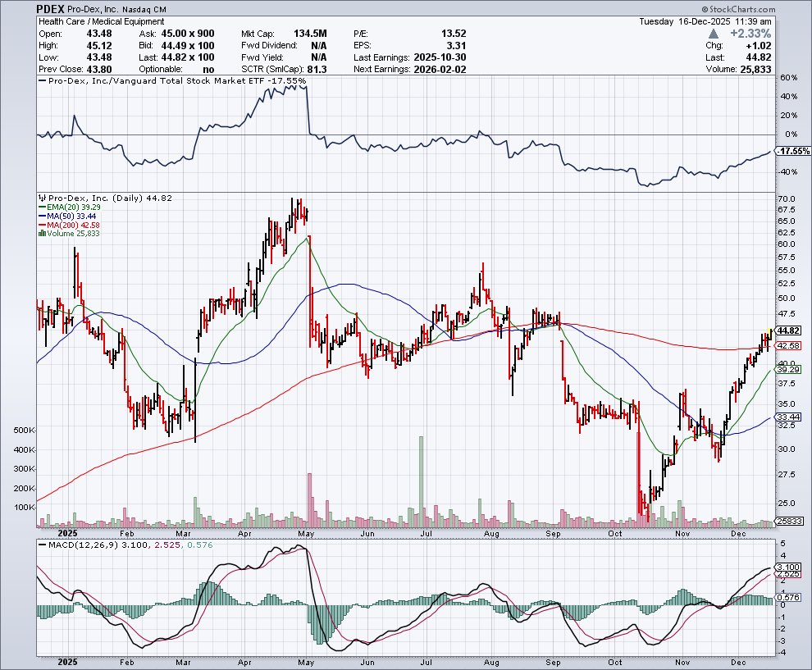Click the Next Earnings date 2026-02-02
Image resolution: width=812 pixels, height=670 pixels.
[x=440, y=70]
